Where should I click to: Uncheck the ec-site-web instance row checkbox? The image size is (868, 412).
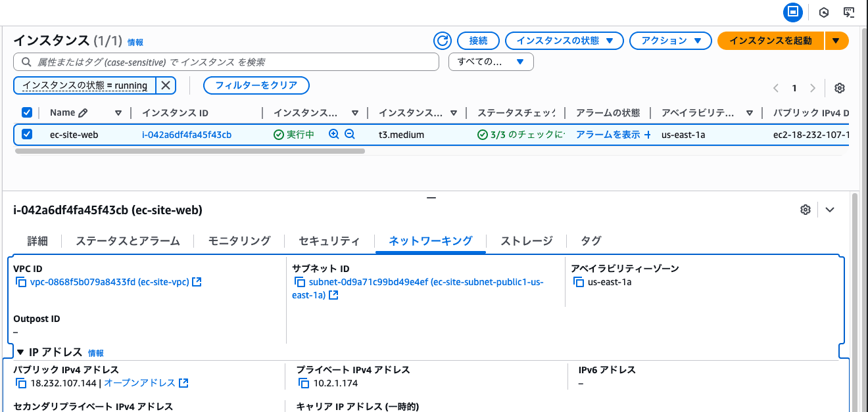(27, 133)
